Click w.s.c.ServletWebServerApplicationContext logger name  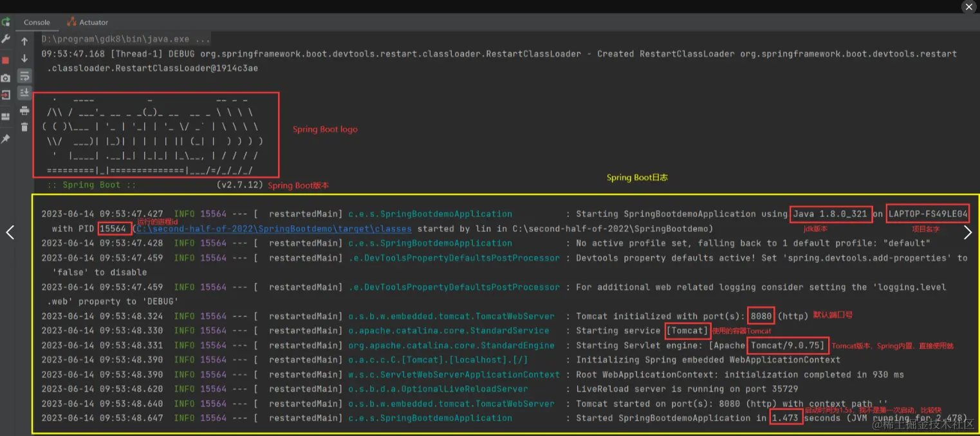(x=454, y=374)
